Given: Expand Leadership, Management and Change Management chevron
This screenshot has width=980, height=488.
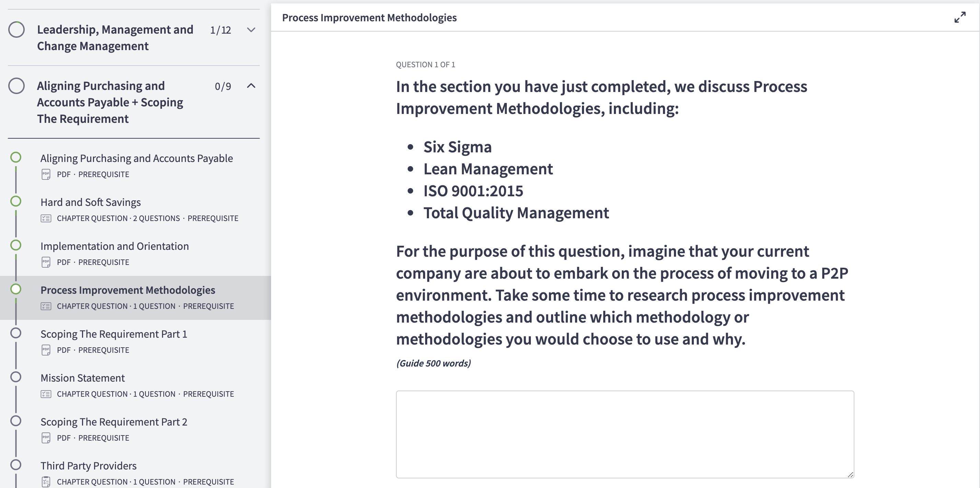Looking at the screenshot, I should tap(251, 30).
